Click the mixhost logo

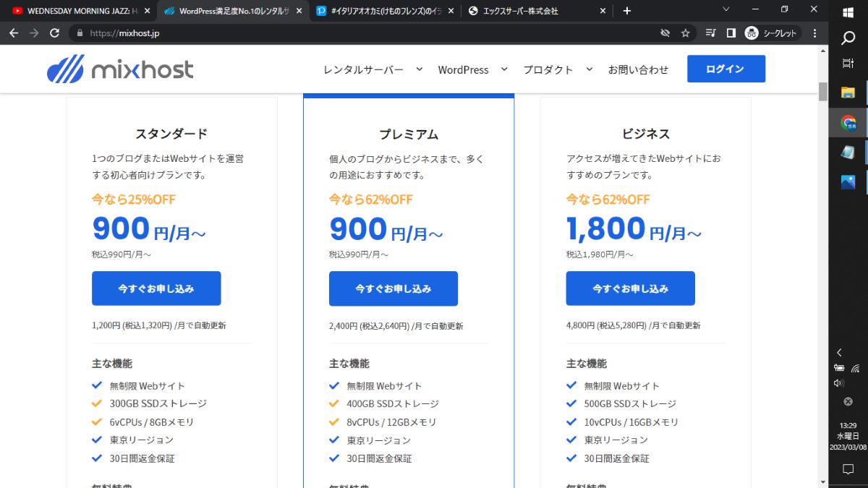coord(120,69)
